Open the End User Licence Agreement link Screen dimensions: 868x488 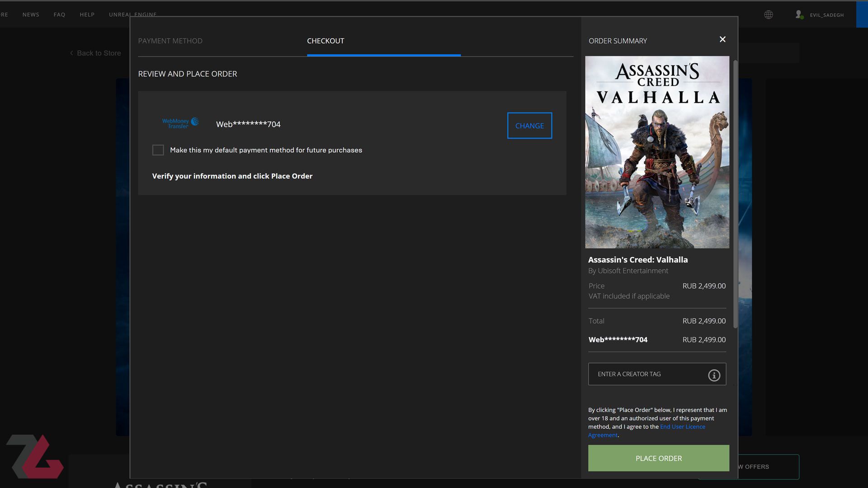click(x=682, y=427)
